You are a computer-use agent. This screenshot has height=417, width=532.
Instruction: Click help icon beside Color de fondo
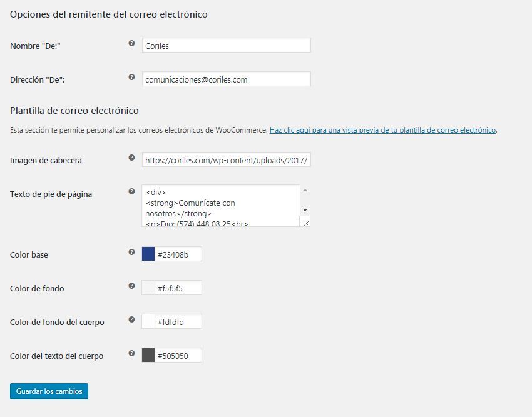[131, 286]
